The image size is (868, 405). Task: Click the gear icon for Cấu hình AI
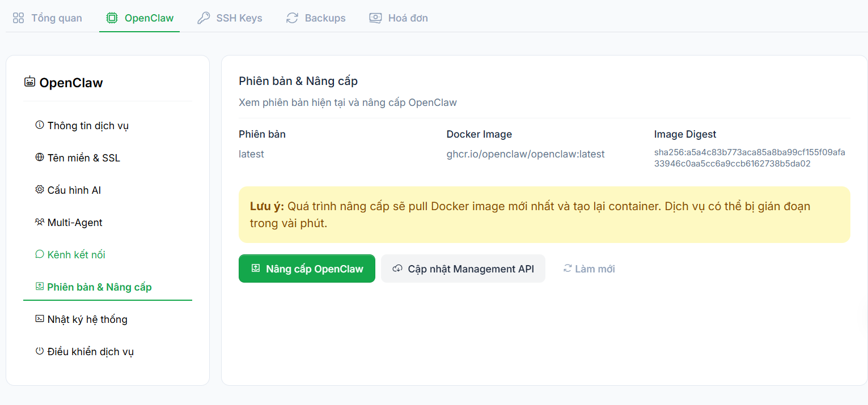click(x=40, y=190)
